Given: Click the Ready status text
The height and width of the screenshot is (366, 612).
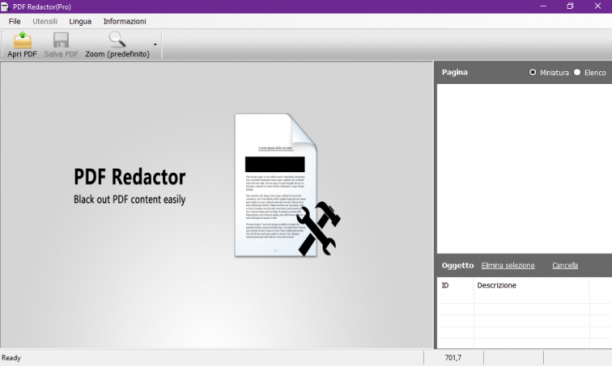Looking at the screenshot, I should [x=11, y=358].
